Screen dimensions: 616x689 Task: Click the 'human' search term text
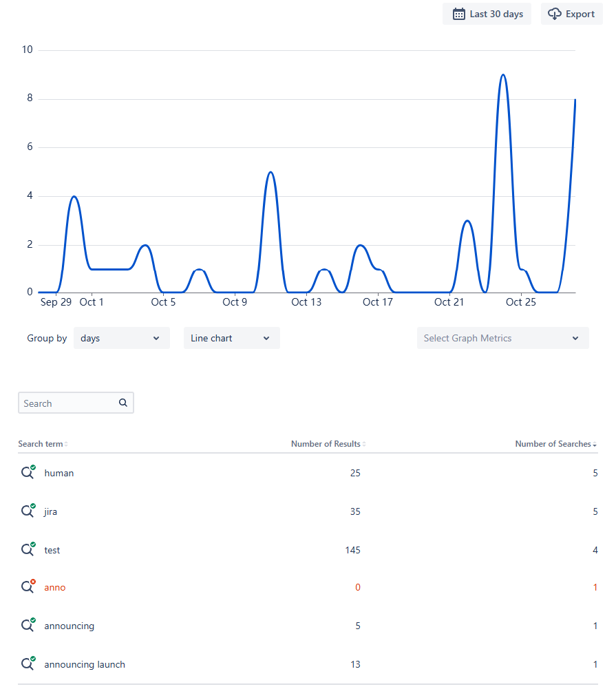click(x=59, y=474)
